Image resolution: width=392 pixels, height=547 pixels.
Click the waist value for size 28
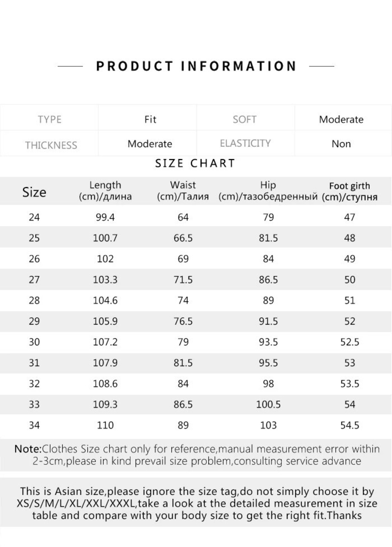(x=183, y=301)
